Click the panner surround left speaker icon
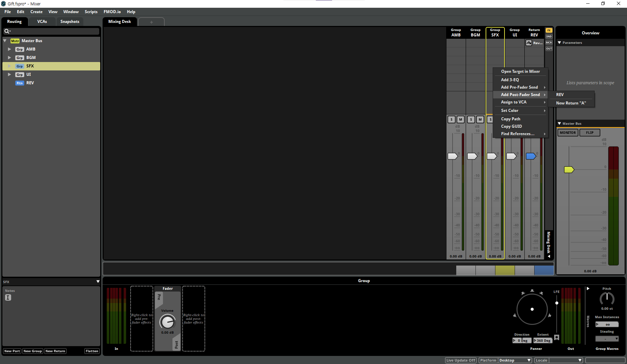This screenshot has height=364, width=627. click(x=515, y=315)
